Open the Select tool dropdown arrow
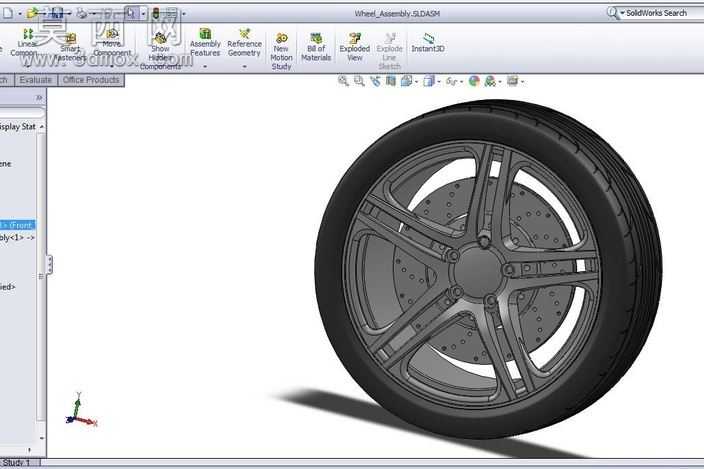The image size is (704, 469). pos(143,14)
